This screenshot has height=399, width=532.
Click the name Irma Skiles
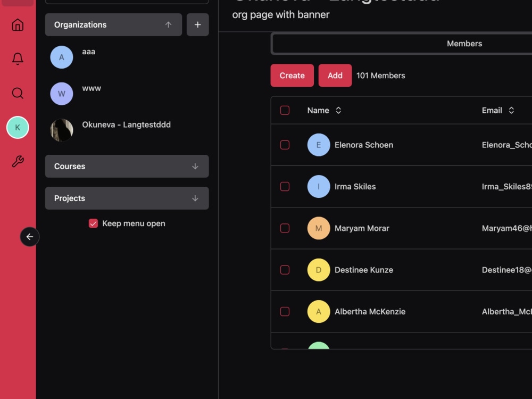(x=355, y=187)
